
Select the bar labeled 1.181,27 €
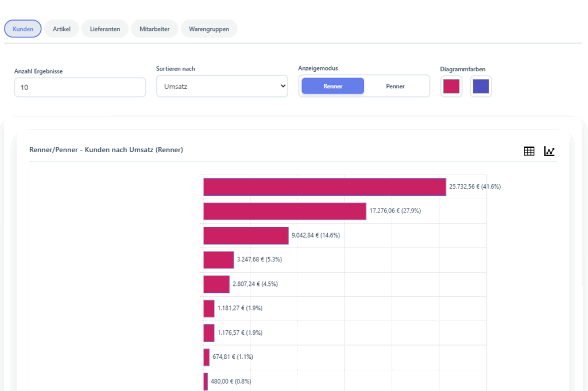208,308
